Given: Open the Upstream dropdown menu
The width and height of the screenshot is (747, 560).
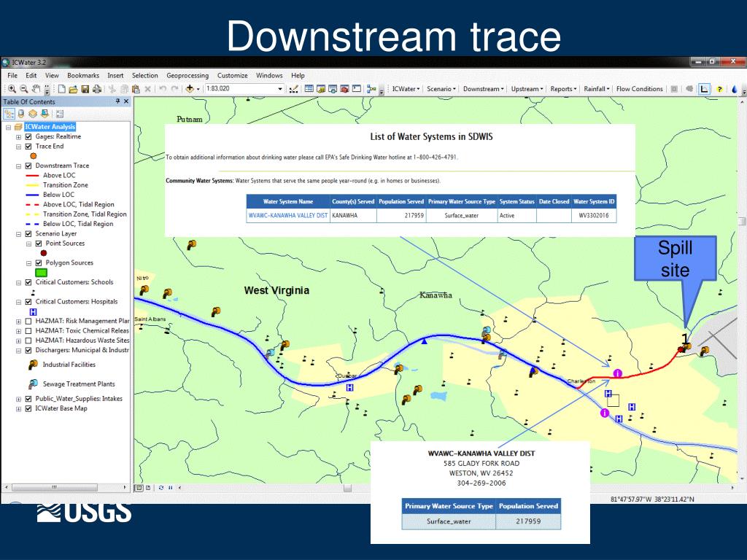Looking at the screenshot, I should click(x=527, y=89).
